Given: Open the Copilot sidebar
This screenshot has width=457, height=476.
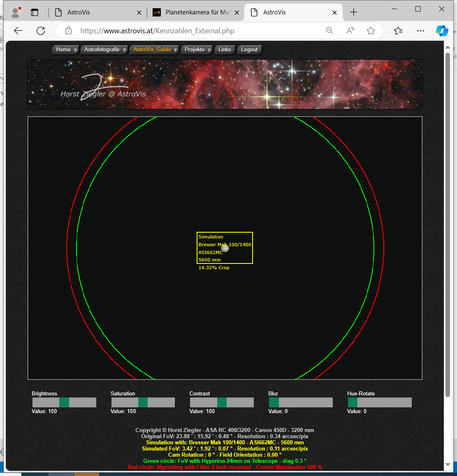Looking at the screenshot, I should pos(442,31).
